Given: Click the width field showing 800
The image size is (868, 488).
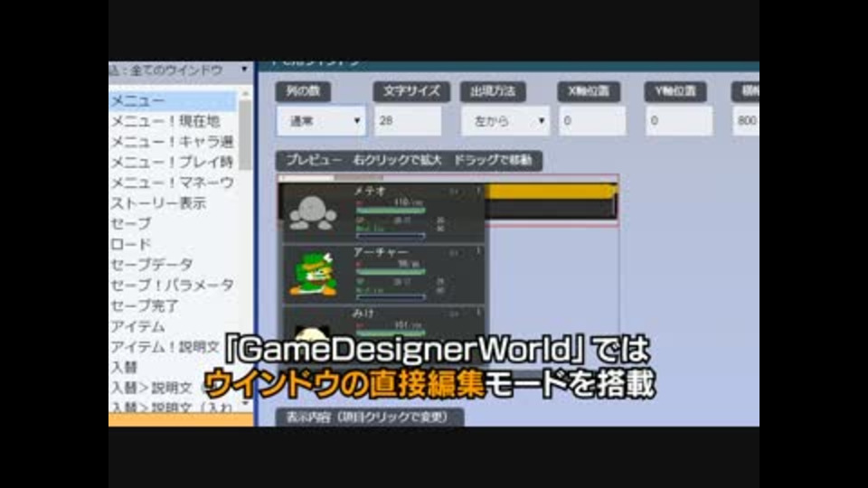Looking at the screenshot, I should [x=746, y=120].
